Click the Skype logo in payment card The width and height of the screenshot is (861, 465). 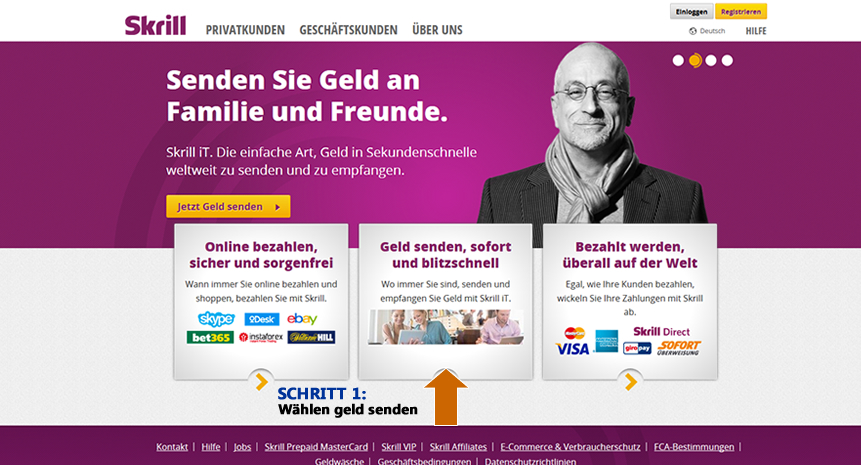point(216,319)
